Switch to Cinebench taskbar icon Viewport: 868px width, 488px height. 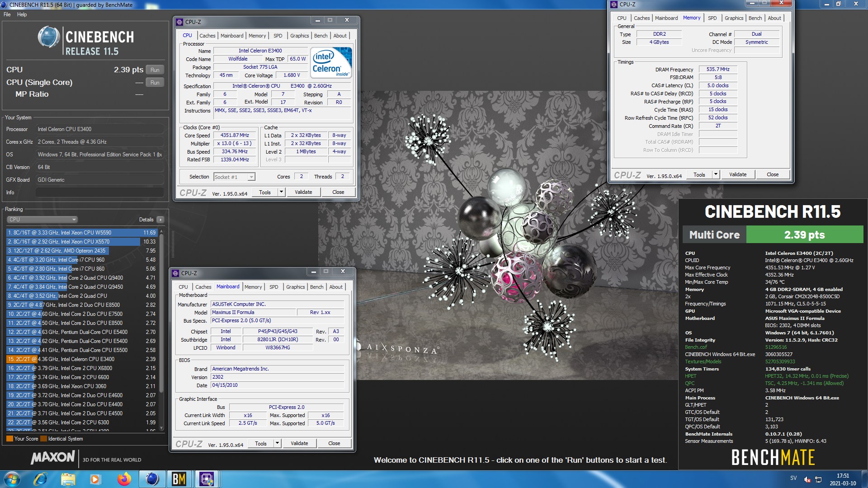pyautogui.click(x=152, y=479)
